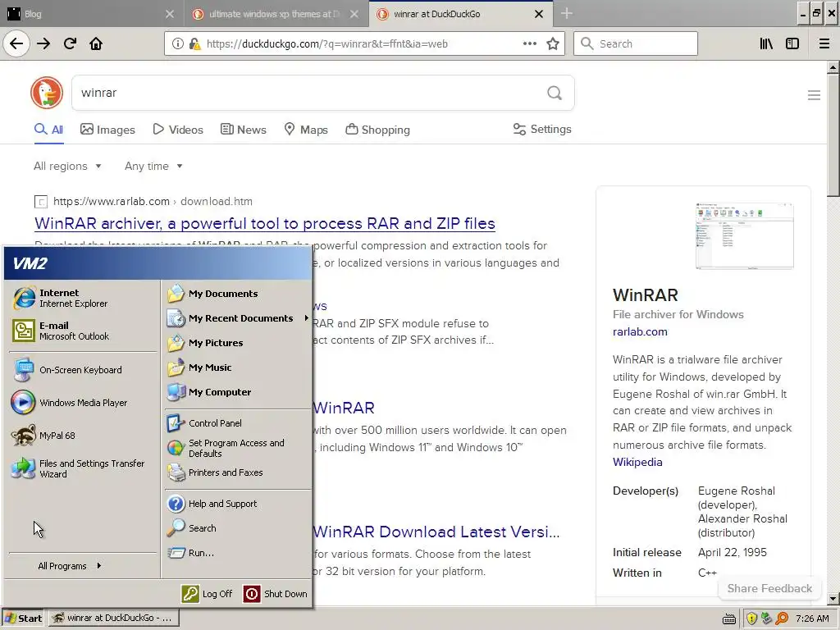Visit rarlab.com in info panel
840x630 pixels.
[640, 331]
